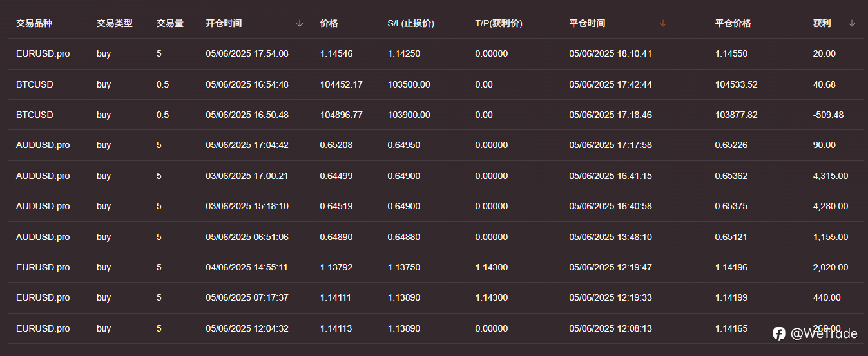Viewport: 868px width, 356px height.
Task: Select the S/L(止损价) column header
Action: click(x=411, y=23)
